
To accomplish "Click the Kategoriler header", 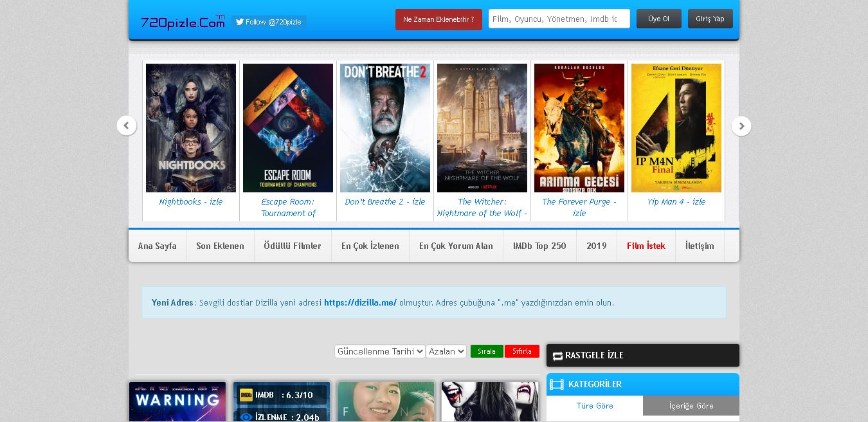I will tap(643, 384).
